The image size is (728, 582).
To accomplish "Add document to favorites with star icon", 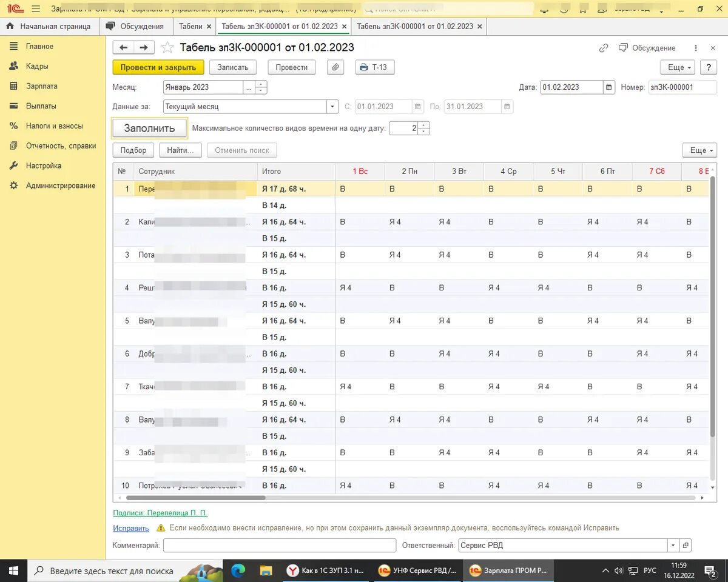I will (x=167, y=47).
